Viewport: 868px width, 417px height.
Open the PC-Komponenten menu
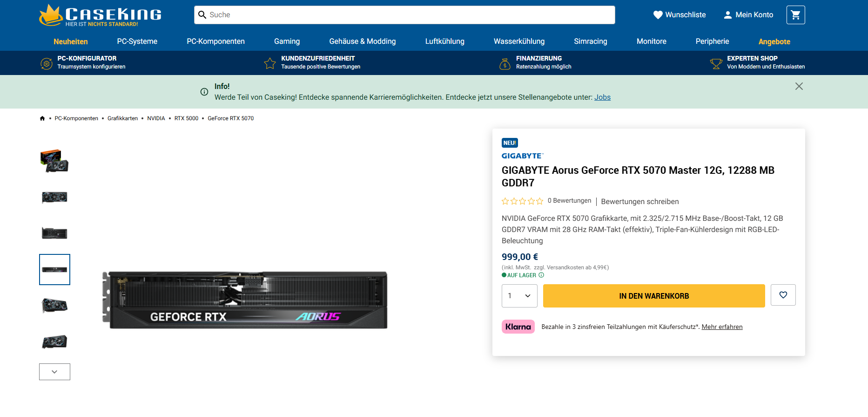pyautogui.click(x=216, y=41)
